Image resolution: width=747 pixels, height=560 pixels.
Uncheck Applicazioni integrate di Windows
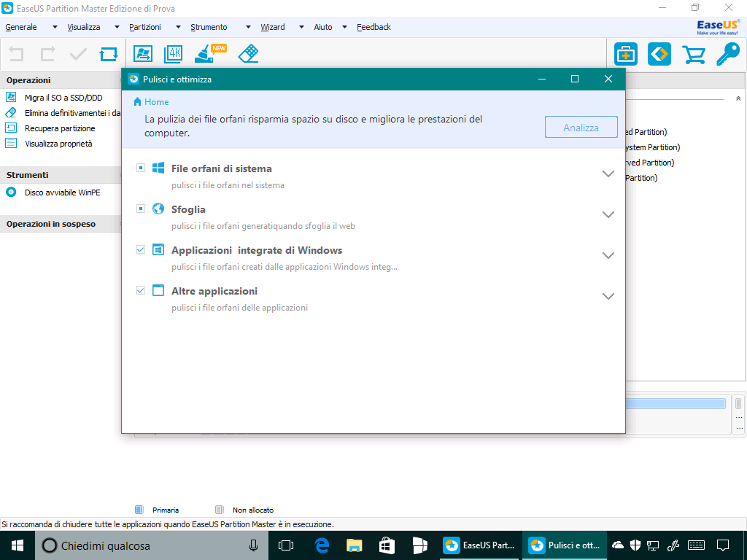pyautogui.click(x=141, y=249)
